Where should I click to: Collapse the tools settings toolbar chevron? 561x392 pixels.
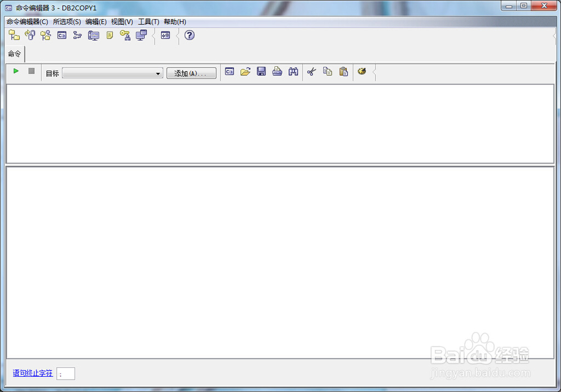click(177, 36)
